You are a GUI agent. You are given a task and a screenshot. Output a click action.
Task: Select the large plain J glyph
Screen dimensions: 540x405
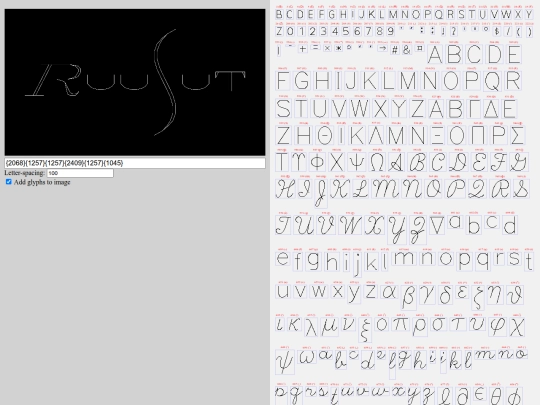pyautogui.click(x=351, y=81)
